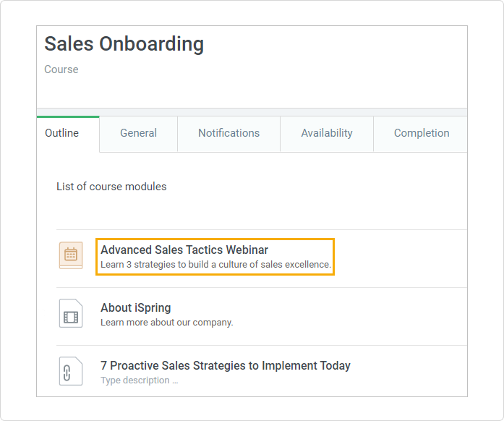Open Advanced Sales Tactics Webinar module
The image size is (504, 421).
(184, 250)
